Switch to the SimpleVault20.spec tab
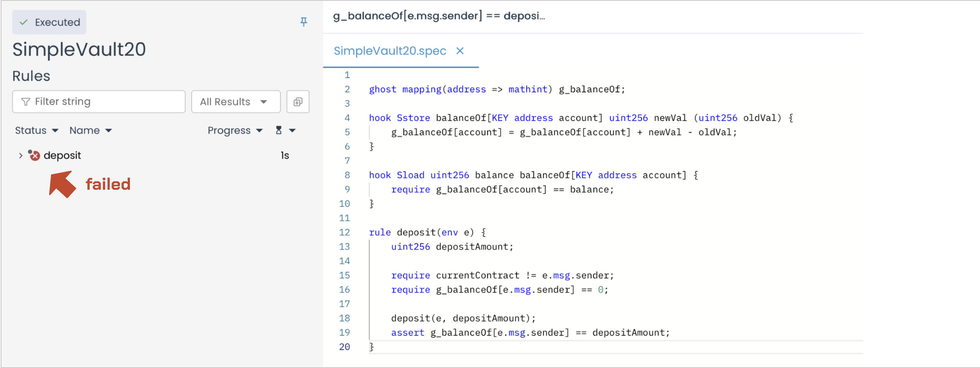980x368 pixels. click(x=389, y=51)
